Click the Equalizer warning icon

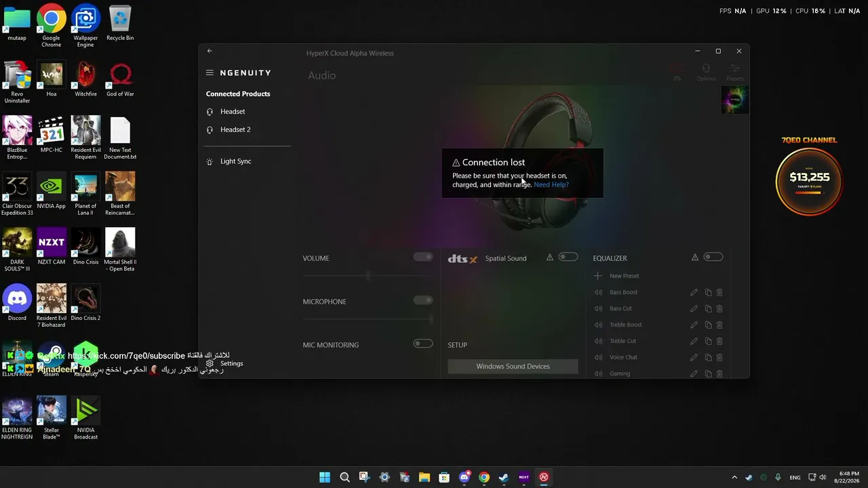pos(695,258)
